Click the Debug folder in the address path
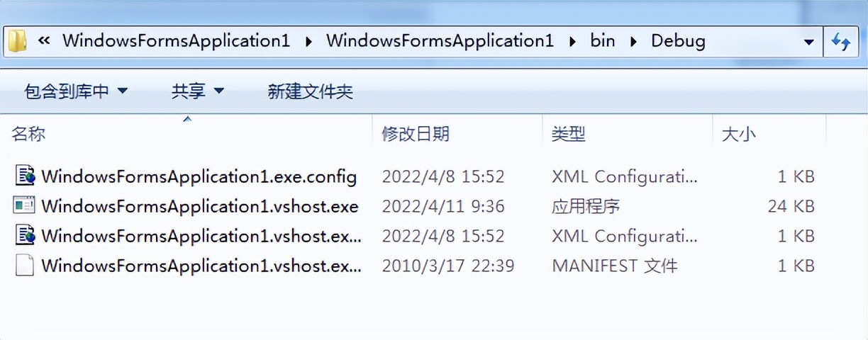The height and width of the screenshot is (340, 868). (678, 40)
